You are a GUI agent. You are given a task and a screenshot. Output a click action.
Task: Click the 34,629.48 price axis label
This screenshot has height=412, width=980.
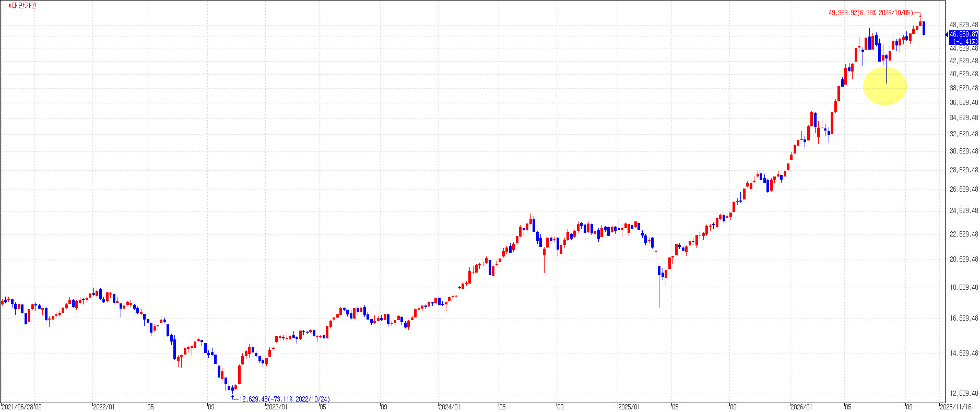[x=964, y=117]
